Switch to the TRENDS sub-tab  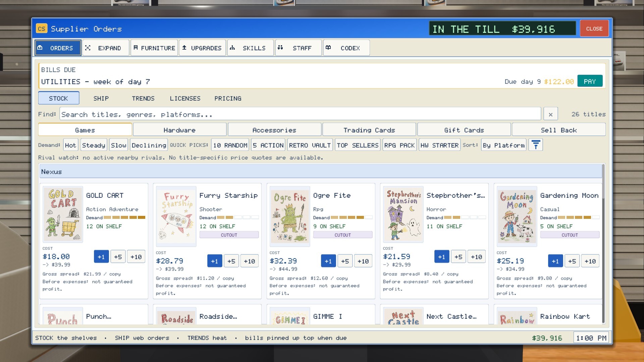pos(143,98)
